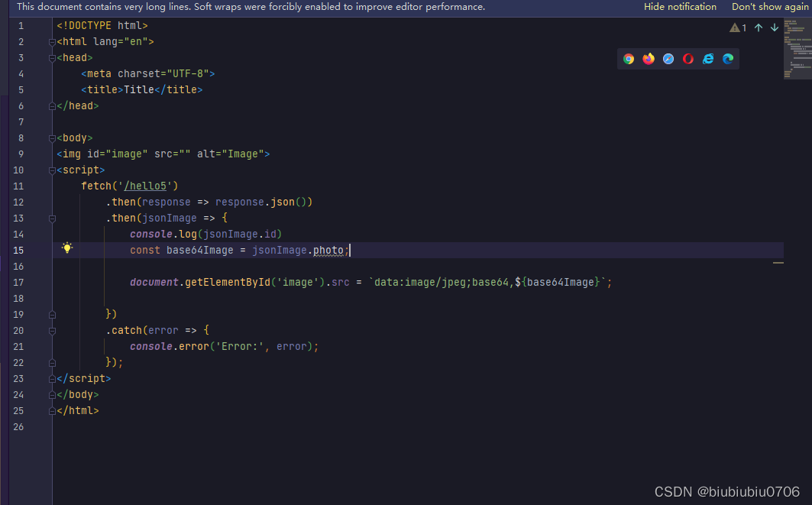Click the yellow intention lightbulb icon
The height and width of the screenshot is (505, 812).
coord(66,248)
